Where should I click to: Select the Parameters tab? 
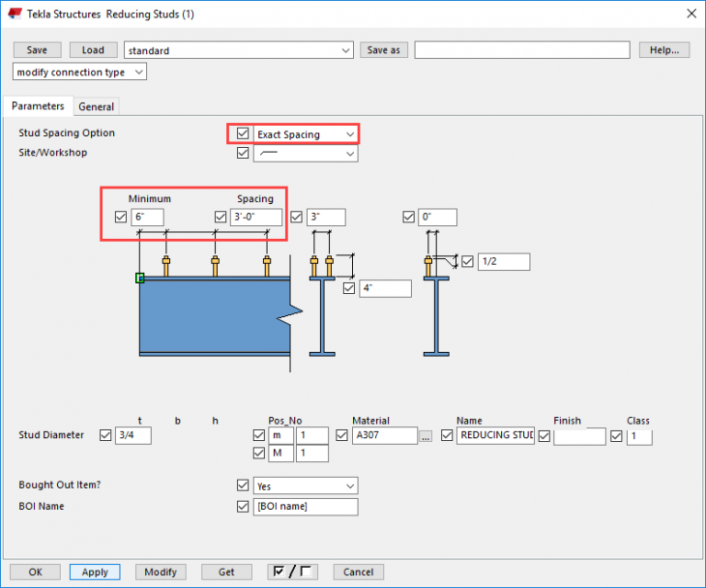(x=39, y=106)
